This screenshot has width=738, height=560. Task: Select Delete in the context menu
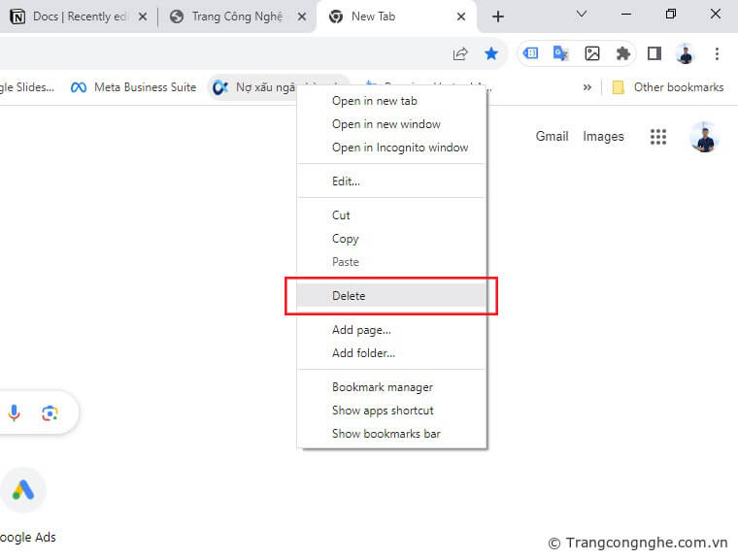(x=349, y=296)
